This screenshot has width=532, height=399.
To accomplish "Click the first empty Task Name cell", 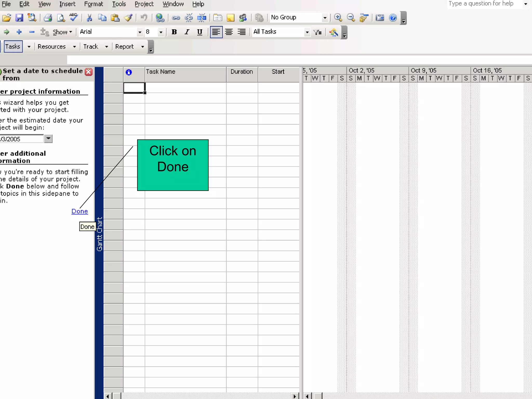I will point(185,88).
